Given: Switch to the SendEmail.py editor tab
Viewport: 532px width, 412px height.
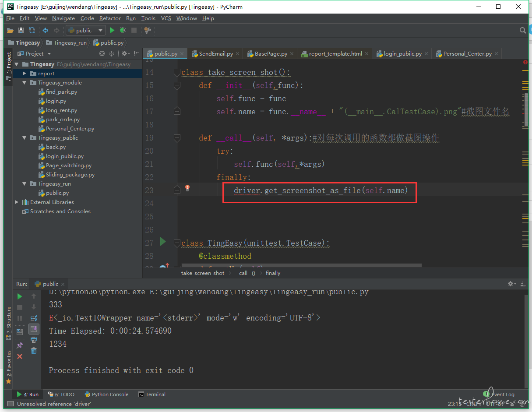Looking at the screenshot, I should tap(216, 54).
